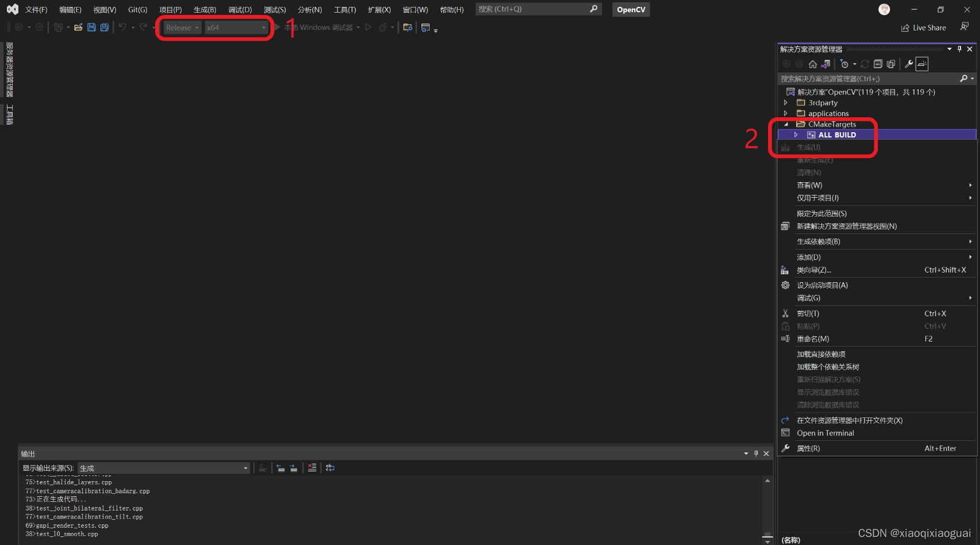The image size is (980, 545).
Task: Toggle Preview Selected Items in Solution Explorer
Action: point(891,64)
